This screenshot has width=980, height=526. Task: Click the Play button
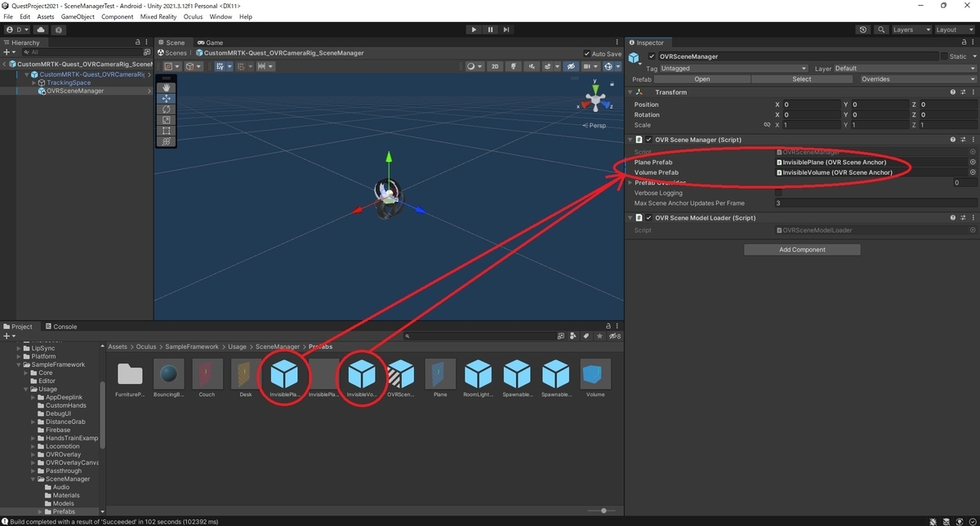(474, 29)
